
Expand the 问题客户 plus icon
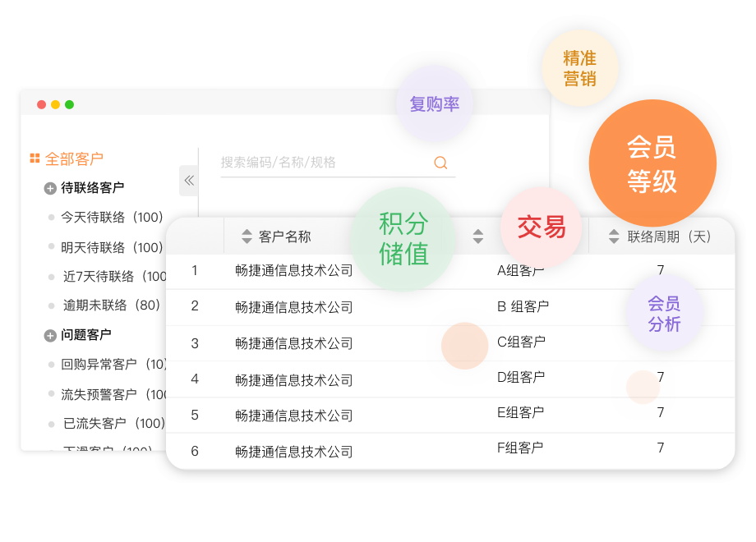coord(50,335)
